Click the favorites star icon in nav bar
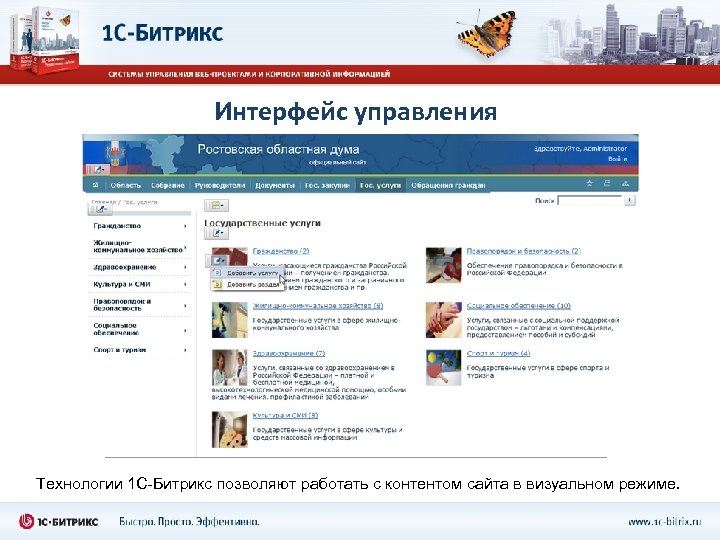The height and width of the screenshot is (540, 720). tap(590, 184)
